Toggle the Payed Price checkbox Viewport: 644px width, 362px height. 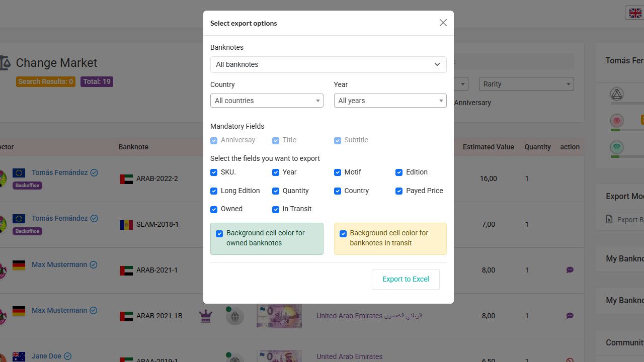(x=399, y=191)
